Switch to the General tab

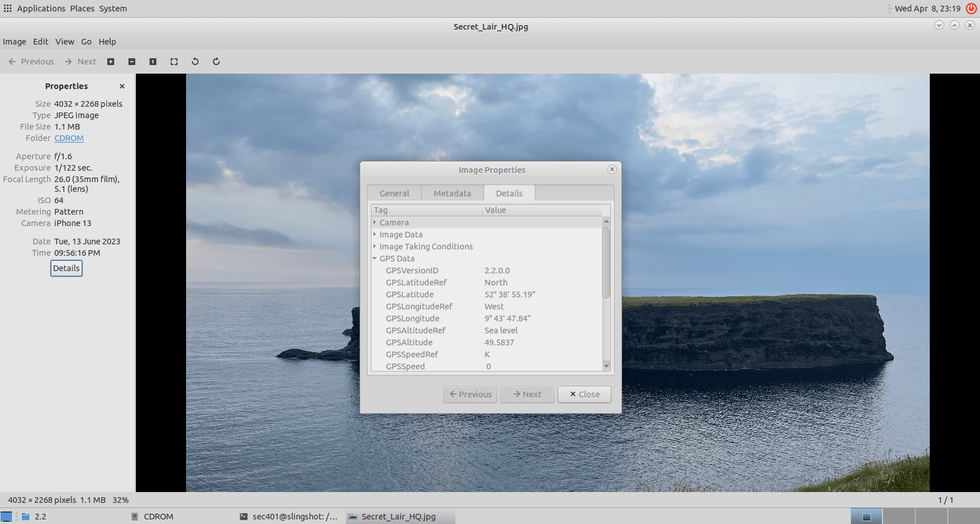pos(394,194)
